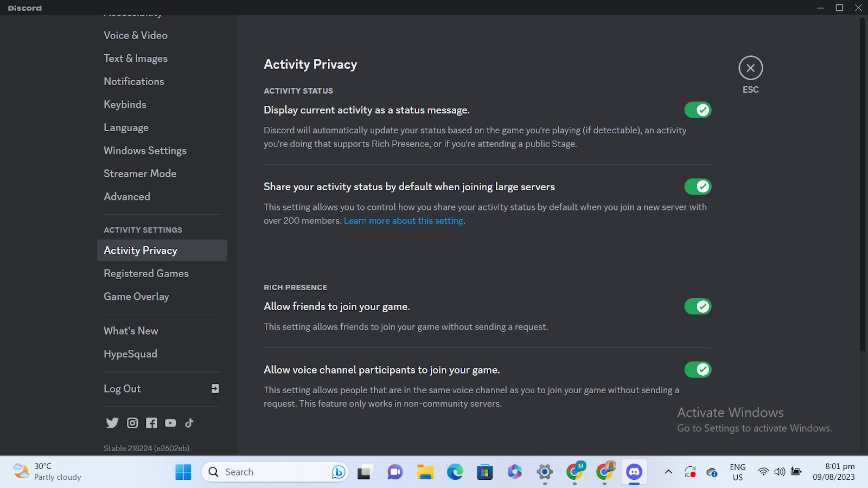Image resolution: width=868 pixels, height=488 pixels.
Task: Open the Teams Chat taskbar icon
Action: pyautogui.click(x=395, y=472)
